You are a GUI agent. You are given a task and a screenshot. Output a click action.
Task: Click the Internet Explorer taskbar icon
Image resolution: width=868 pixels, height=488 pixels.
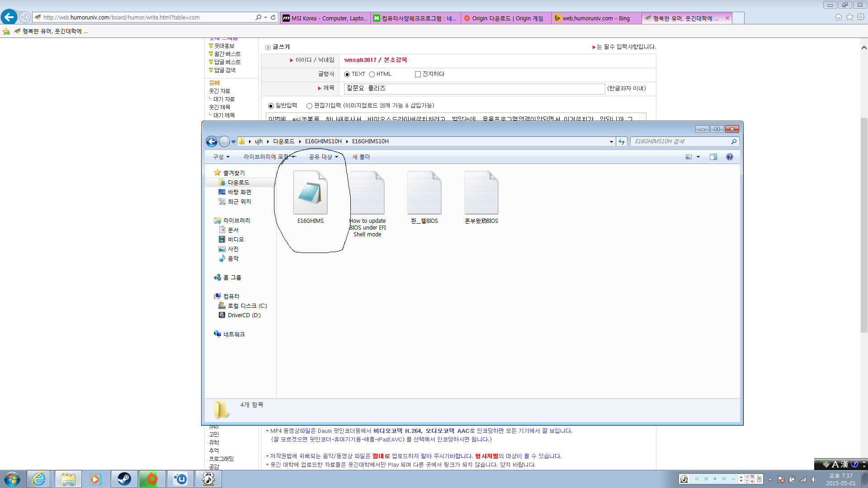click(x=39, y=479)
